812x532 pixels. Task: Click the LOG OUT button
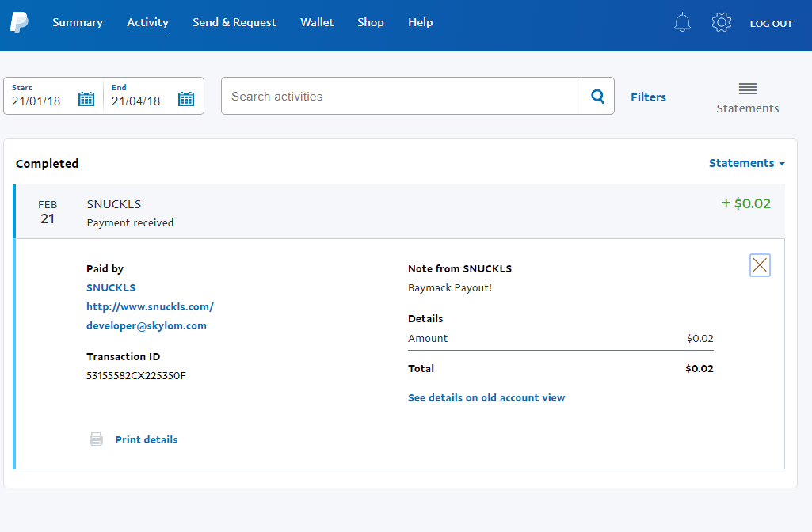pos(771,23)
